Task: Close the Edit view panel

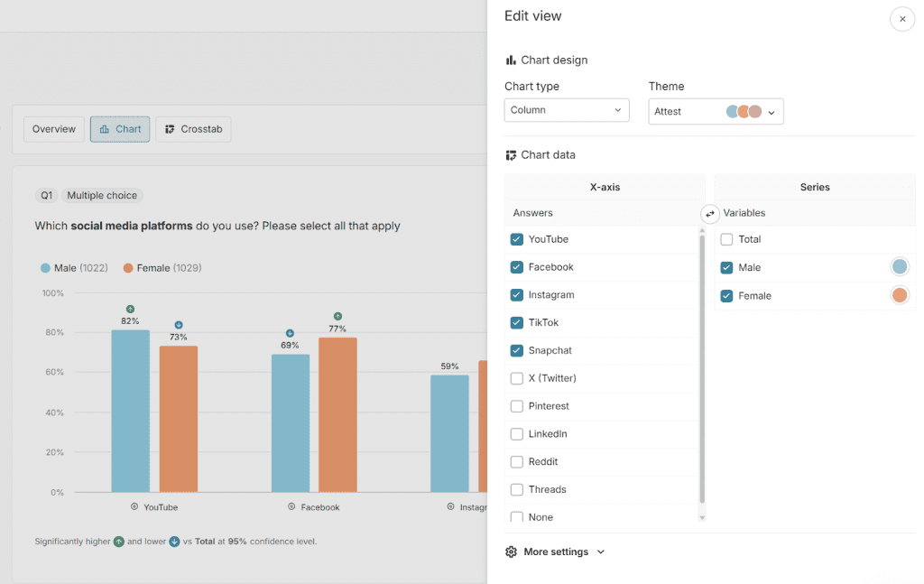Action: [x=902, y=19]
